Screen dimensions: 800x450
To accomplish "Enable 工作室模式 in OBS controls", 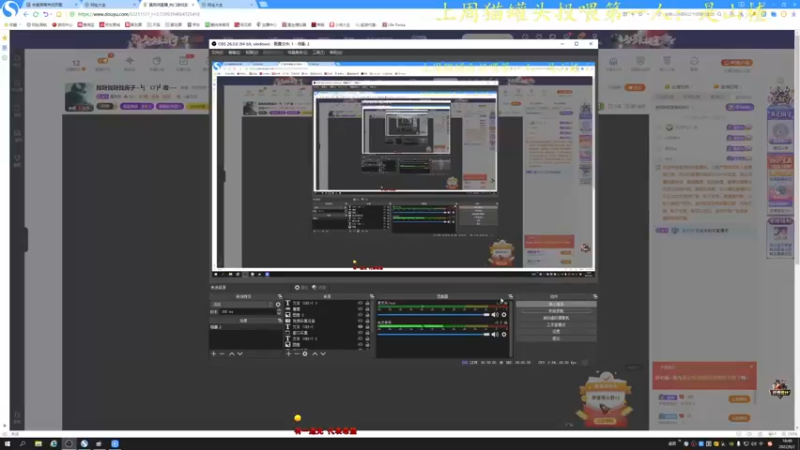I will tap(556, 324).
